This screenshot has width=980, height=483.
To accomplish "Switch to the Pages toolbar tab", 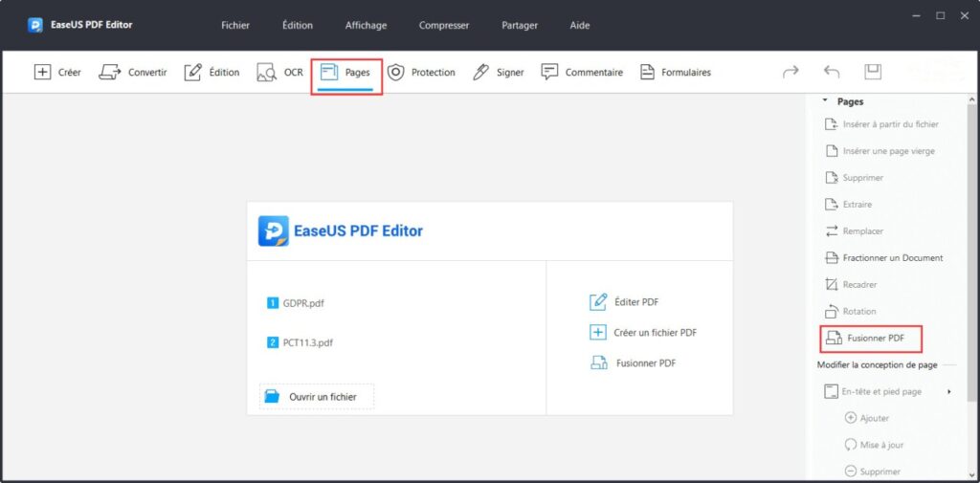I will click(x=345, y=72).
